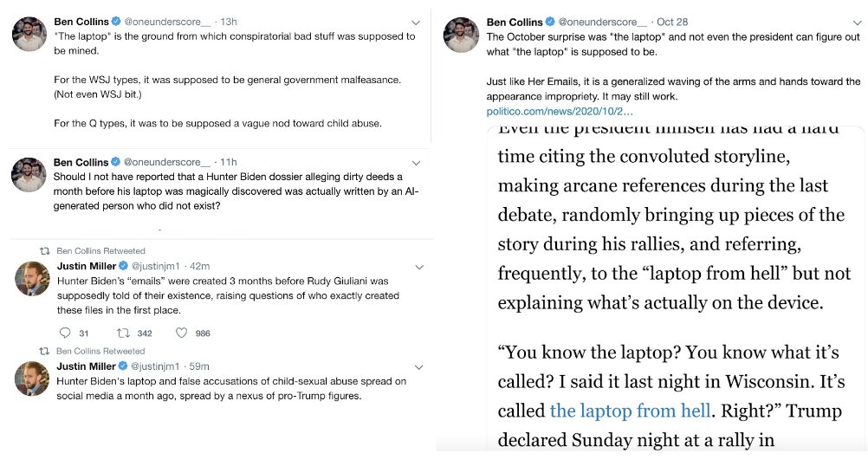Expand the menu chevron on Oct 28 tweet

pyautogui.click(x=857, y=23)
